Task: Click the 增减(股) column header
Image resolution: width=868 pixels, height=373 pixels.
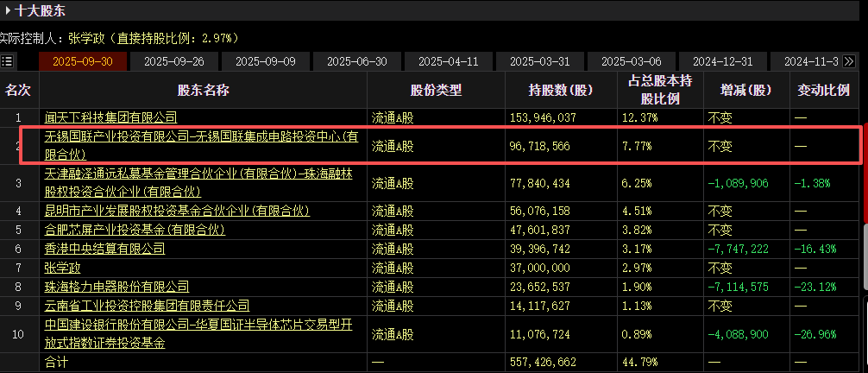Action: (746, 91)
